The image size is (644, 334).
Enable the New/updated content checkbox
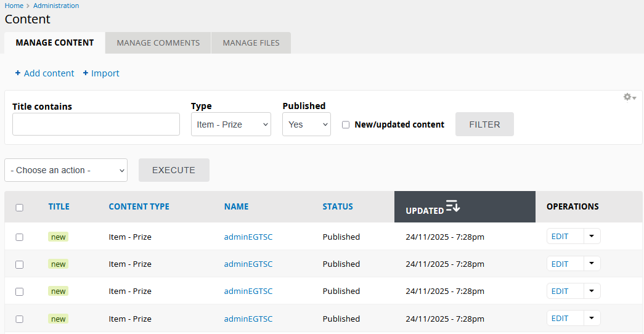[x=346, y=124]
